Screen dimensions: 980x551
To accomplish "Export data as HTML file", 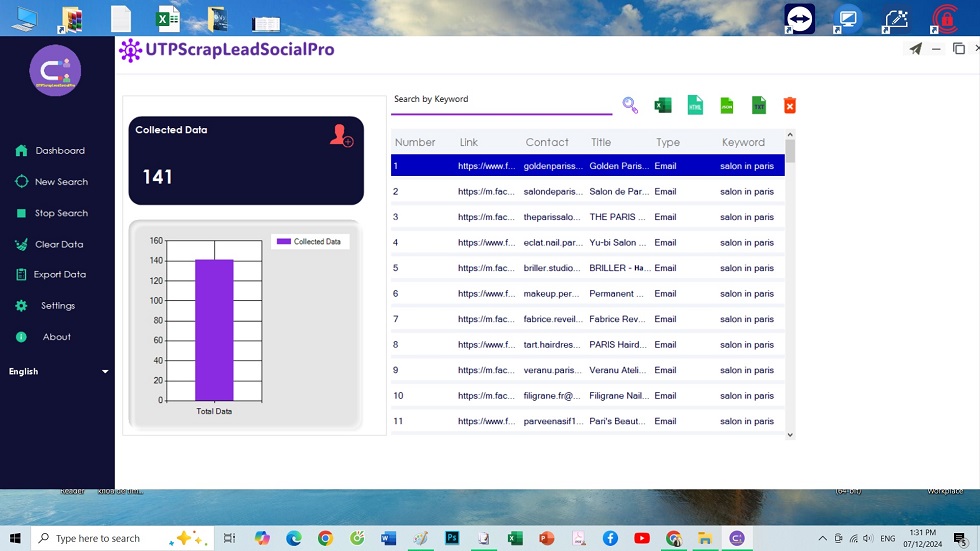I will tap(695, 105).
